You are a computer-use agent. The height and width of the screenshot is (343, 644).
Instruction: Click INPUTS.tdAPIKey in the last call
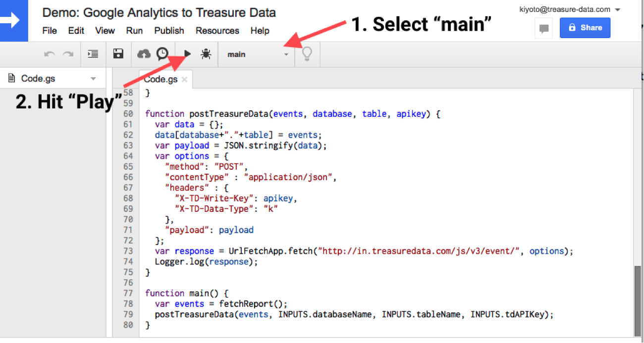tap(507, 315)
